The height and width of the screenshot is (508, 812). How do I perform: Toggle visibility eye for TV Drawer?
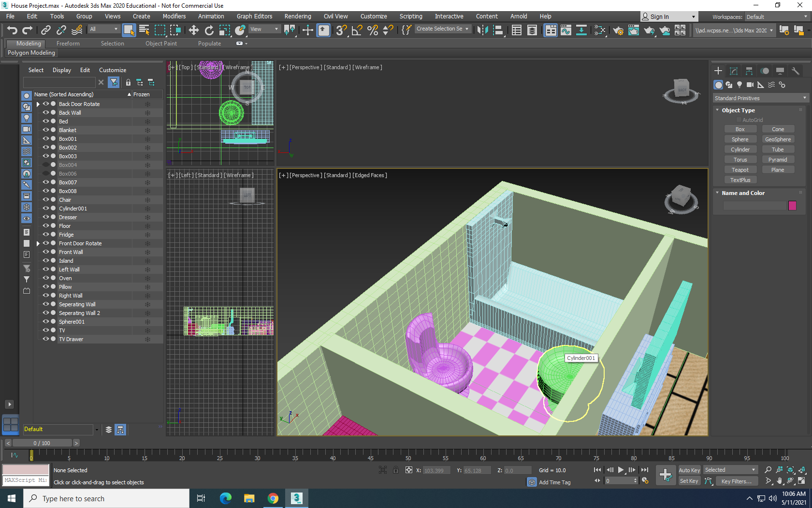coord(46,339)
